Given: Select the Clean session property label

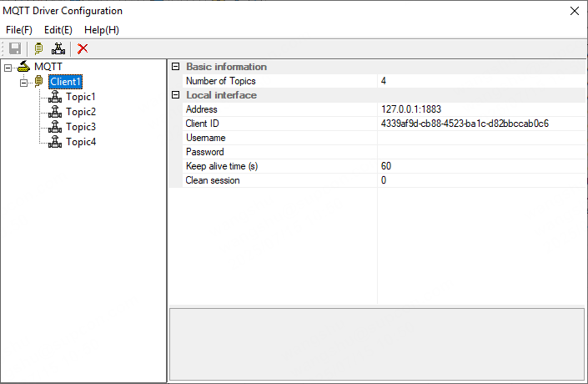Looking at the screenshot, I should tap(212, 180).
